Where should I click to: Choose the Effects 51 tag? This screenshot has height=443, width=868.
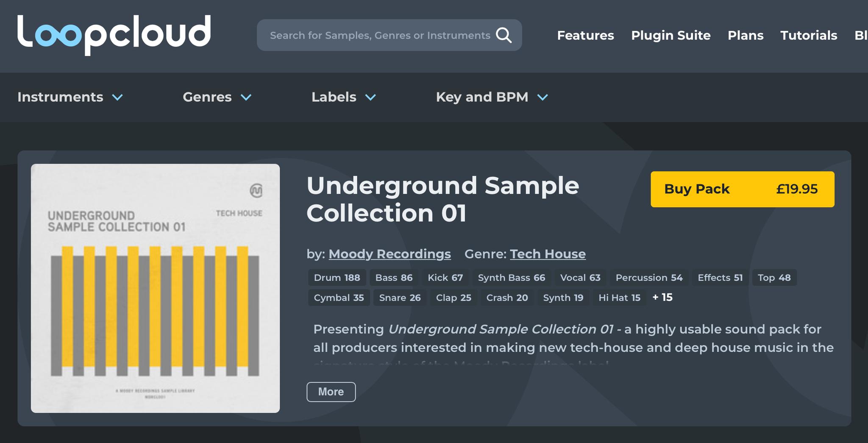[x=720, y=278]
